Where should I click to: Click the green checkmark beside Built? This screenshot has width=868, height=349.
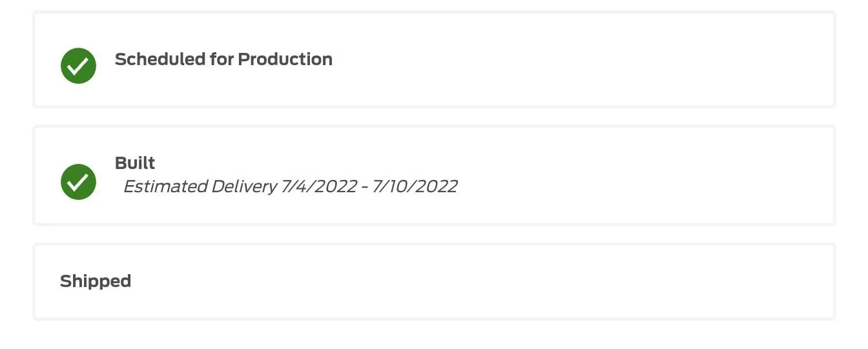click(x=78, y=182)
